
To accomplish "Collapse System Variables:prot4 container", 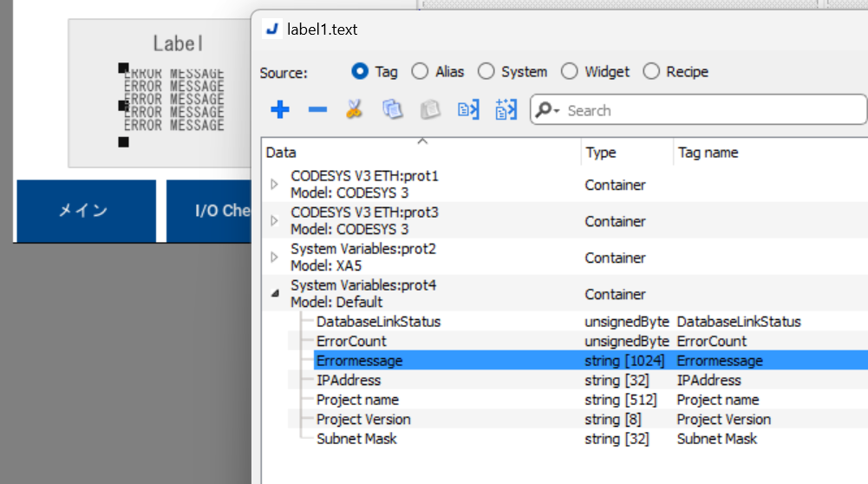I will 275,293.
